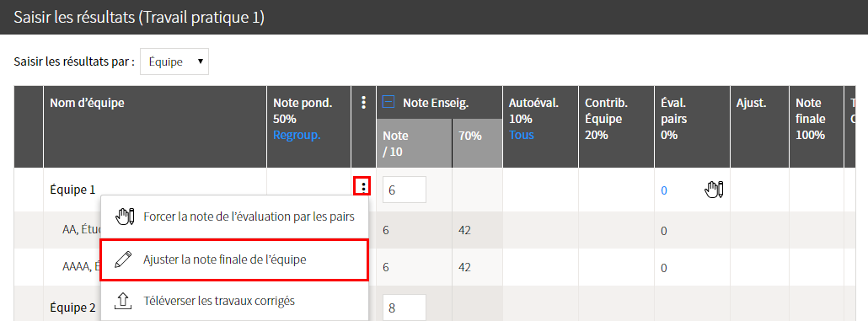Click the upload icon beside Téléverser les travaux
Viewport: 868px width, 321px height.
(x=123, y=301)
